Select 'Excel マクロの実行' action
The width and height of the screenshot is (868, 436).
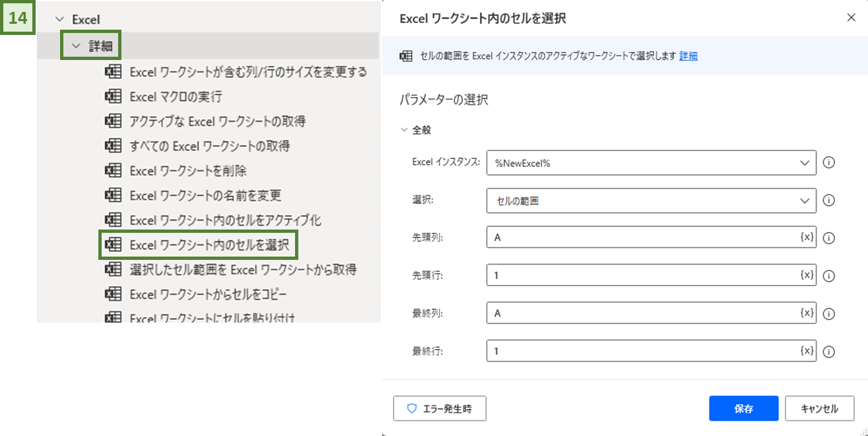[x=176, y=96]
